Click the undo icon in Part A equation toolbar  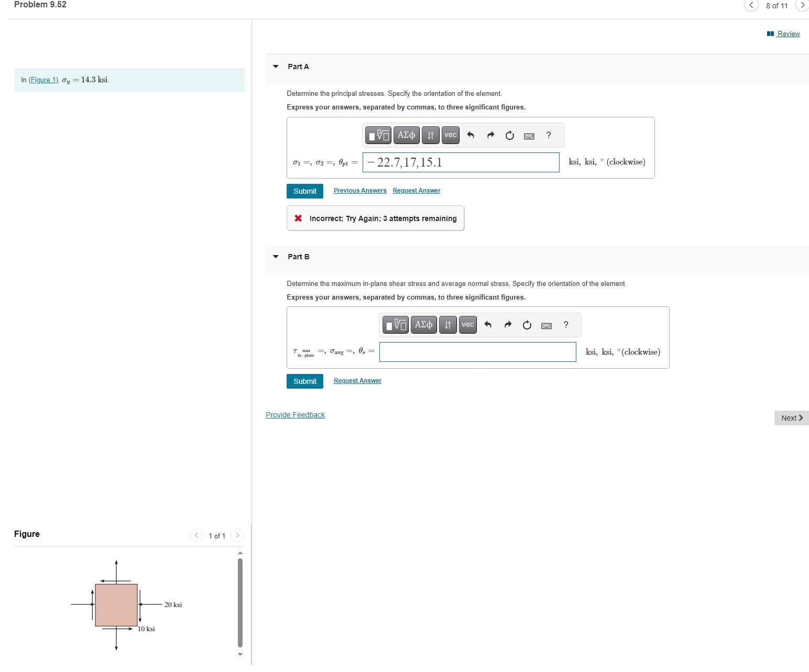(471, 135)
